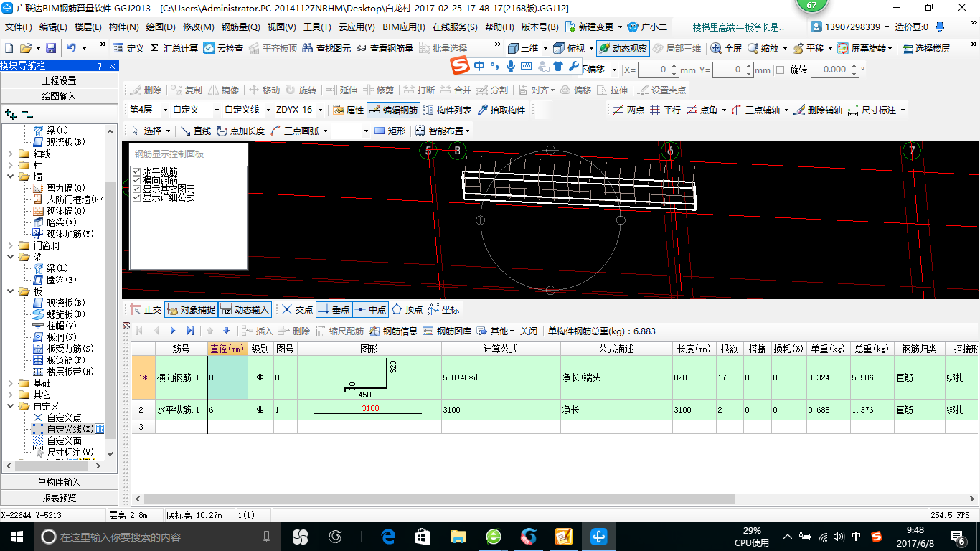980x551 pixels.
Task: Toggle 动态输入 dynamic input
Action: coord(245,309)
